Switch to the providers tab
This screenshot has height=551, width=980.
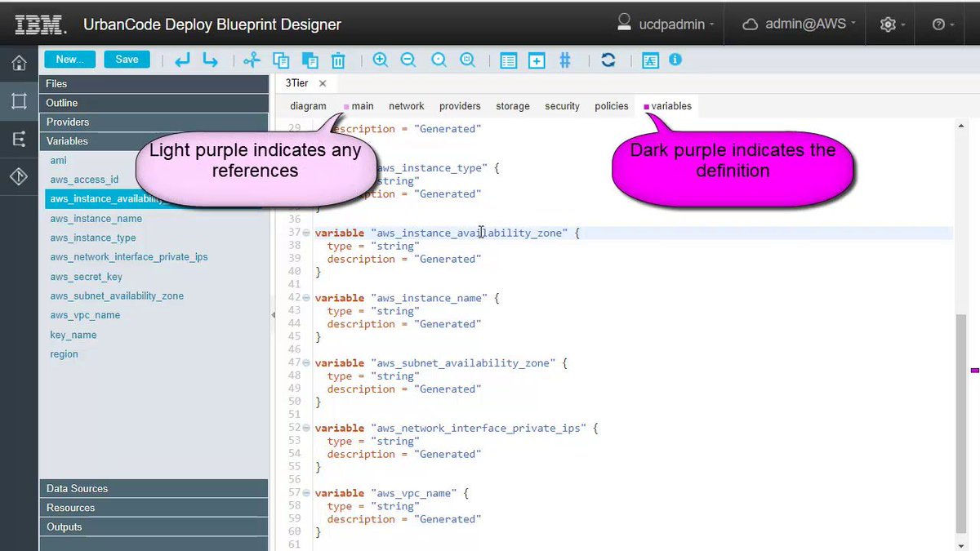tap(460, 106)
